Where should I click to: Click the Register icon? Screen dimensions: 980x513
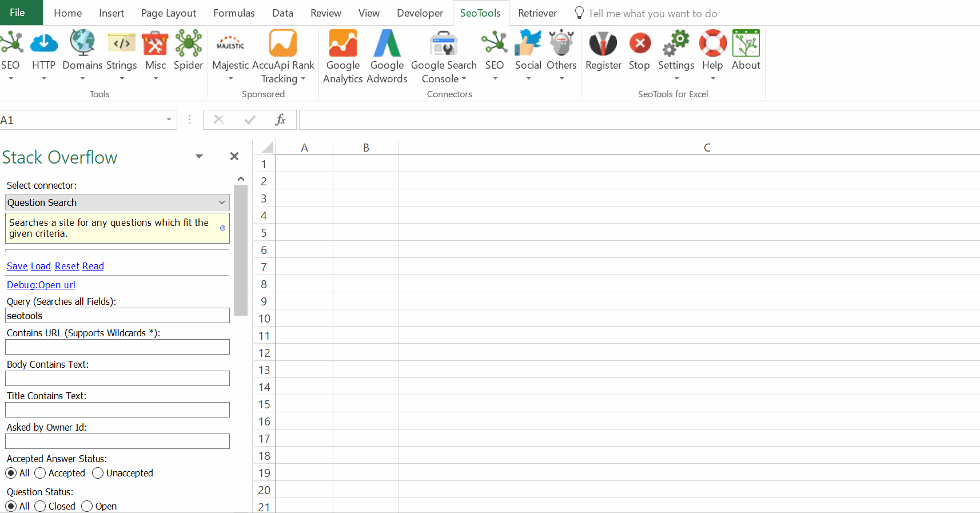click(x=603, y=43)
